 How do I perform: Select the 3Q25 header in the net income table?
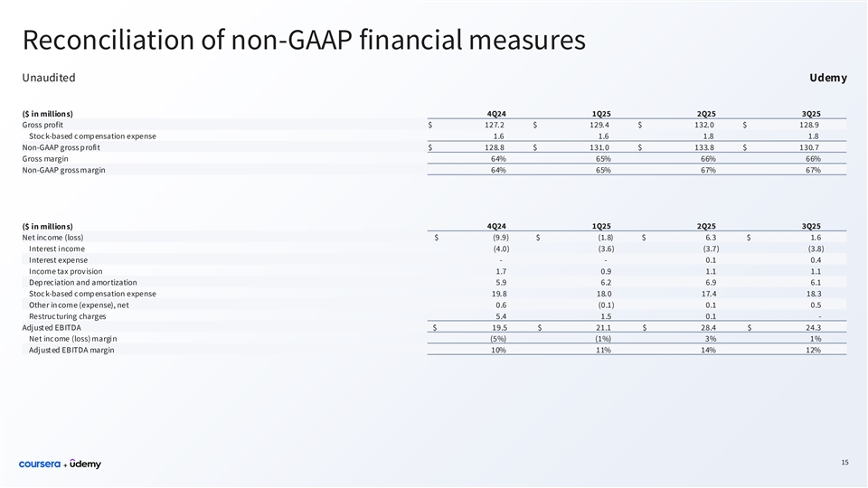point(811,225)
